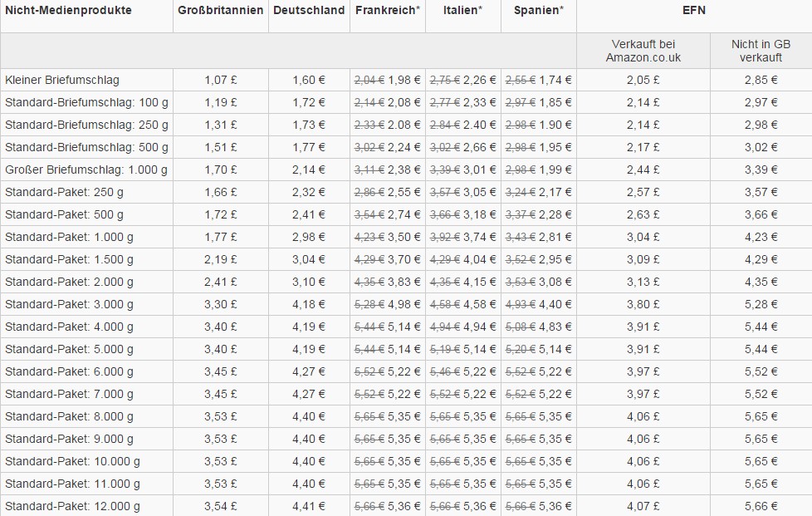
Task: Select the Standard-Briefumschlag: 100 g row label
Action: [86, 102]
